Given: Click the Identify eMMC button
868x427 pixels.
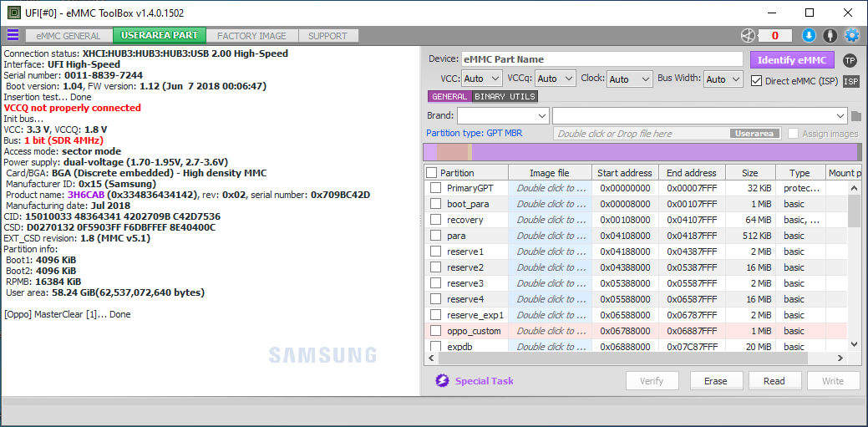Looking at the screenshot, I should click(x=792, y=60).
